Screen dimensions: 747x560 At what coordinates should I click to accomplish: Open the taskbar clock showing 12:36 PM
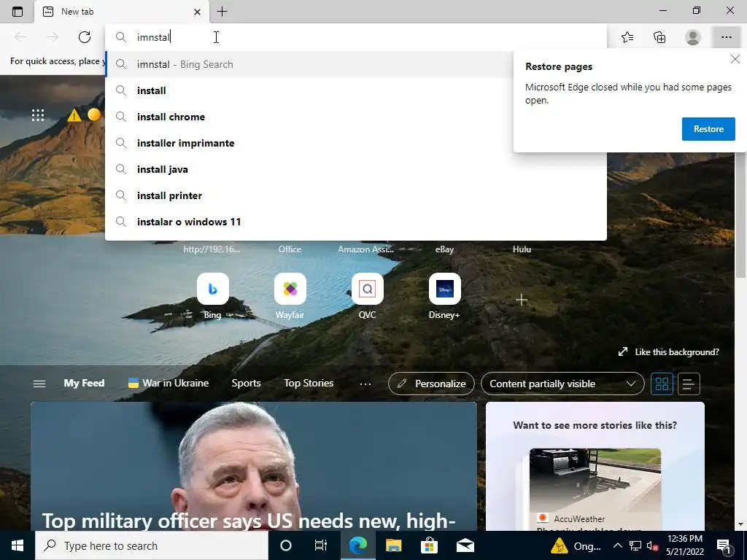(684, 545)
